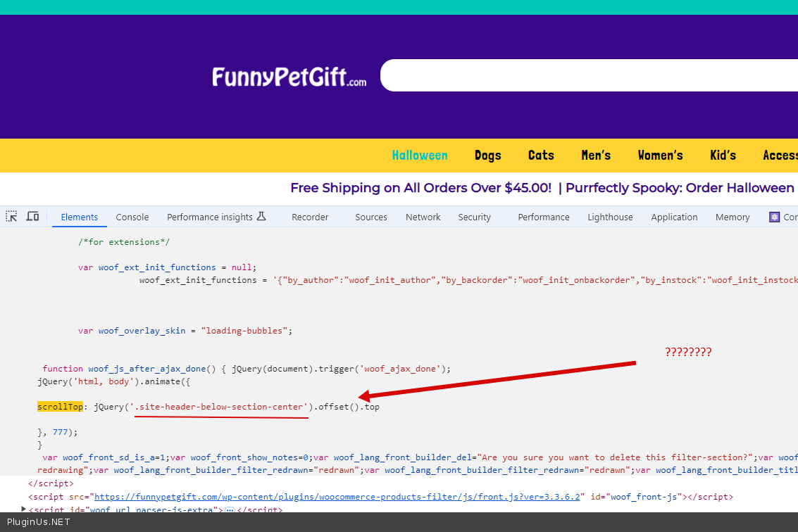Select the Elements tab

79,217
